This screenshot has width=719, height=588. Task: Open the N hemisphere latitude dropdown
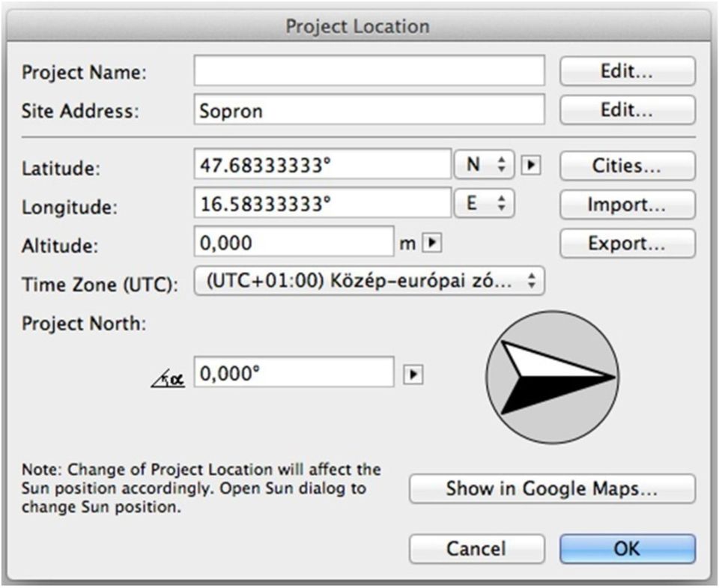[x=484, y=166]
